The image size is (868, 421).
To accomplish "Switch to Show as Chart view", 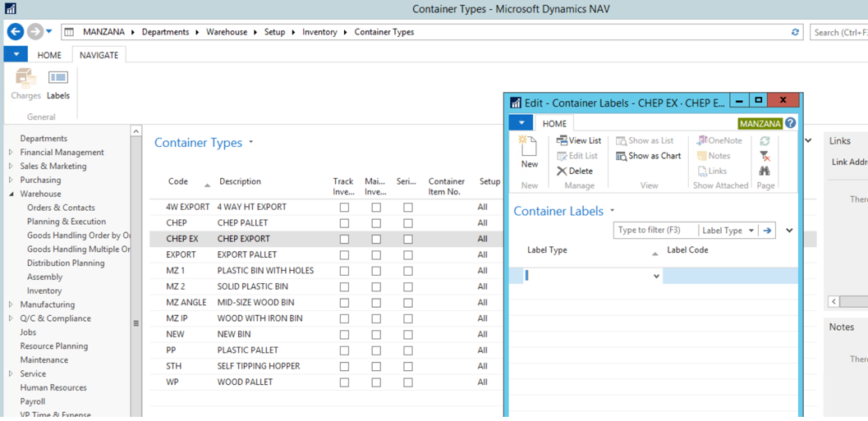I will 648,156.
